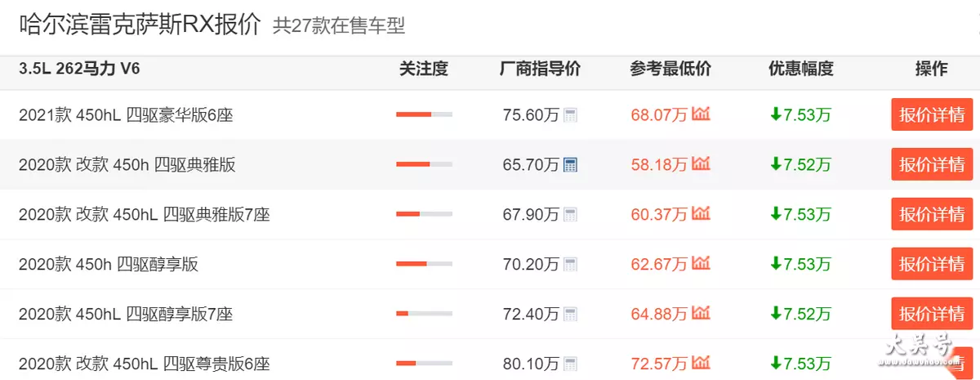Show price trend chart icon for 58.18万
The height and width of the screenshot is (380, 980).
(701, 164)
